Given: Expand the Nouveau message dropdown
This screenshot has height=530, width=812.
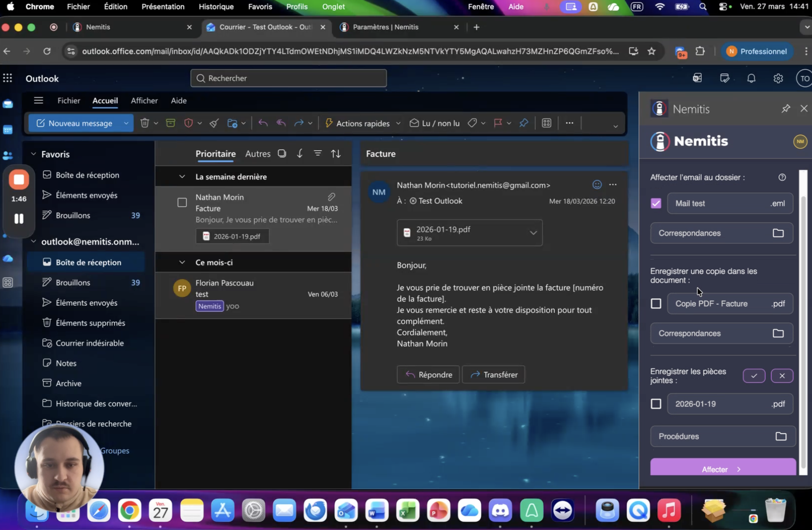Looking at the screenshot, I should pos(126,123).
